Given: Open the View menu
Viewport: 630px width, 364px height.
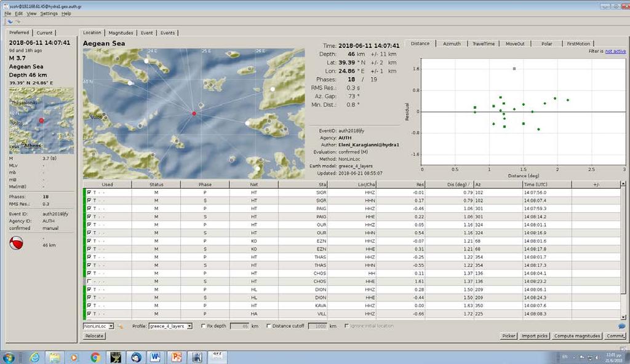Looking at the screenshot, I should click(31, 14).
